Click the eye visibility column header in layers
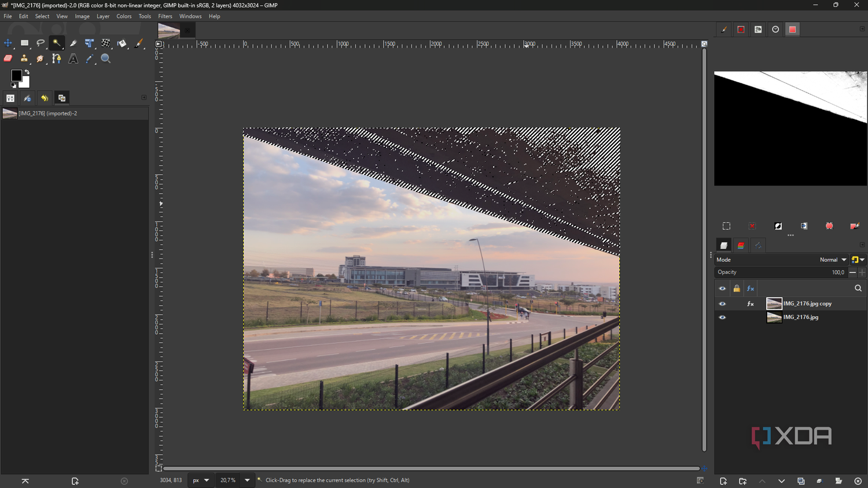The width and height of the screenshot is (868, 488). pos(722,288)
